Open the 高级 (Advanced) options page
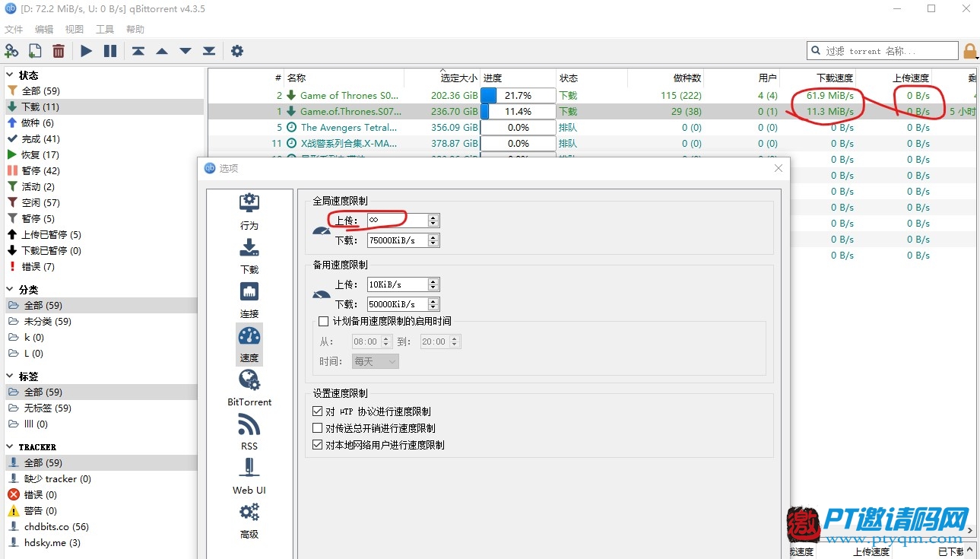Image resolution: width=980 pixels, height=559 pixels. [249, 520]
